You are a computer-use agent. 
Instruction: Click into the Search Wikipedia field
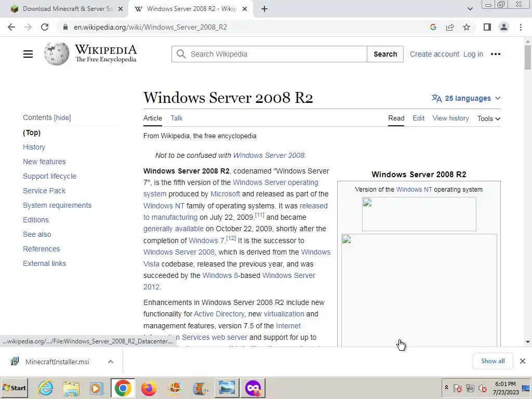coord(269,54)
